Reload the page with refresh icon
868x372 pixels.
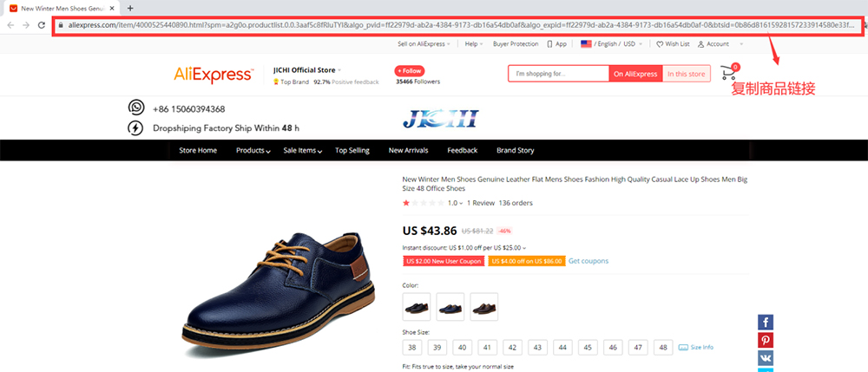[x=41, y=25]
